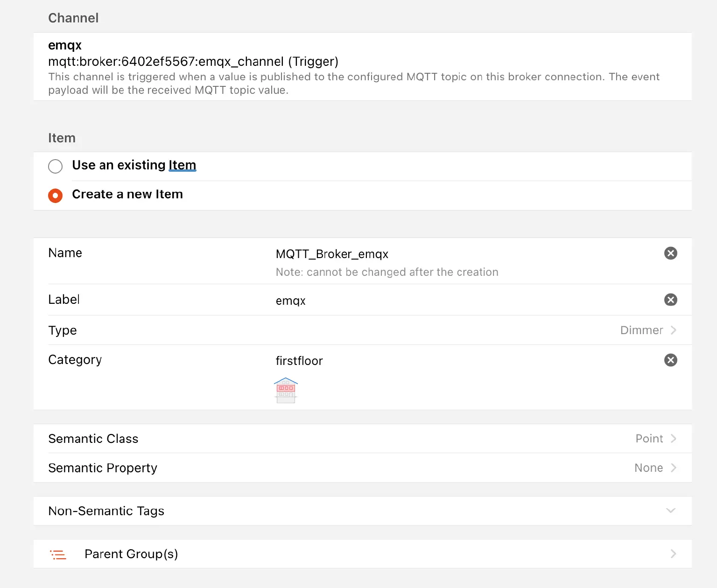Viewport: 717px width, 588px height.
Task: Select Use an existing Item radio
Action: point(55,166)
